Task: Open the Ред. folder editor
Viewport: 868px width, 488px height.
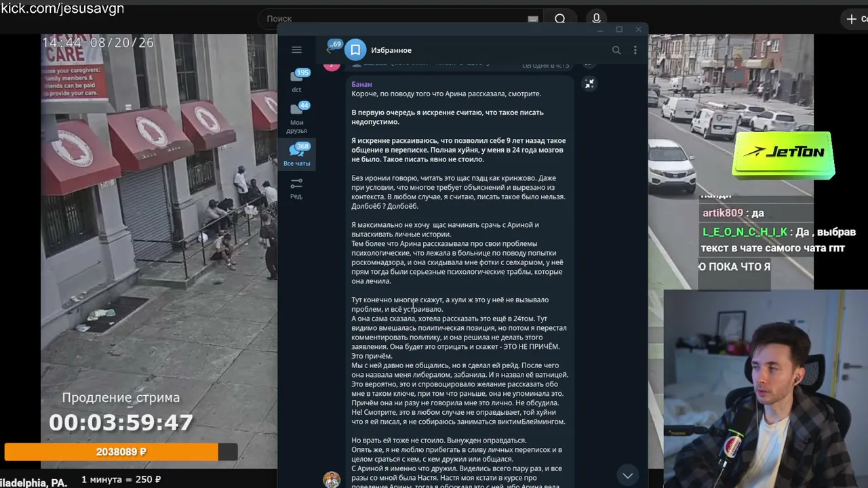Action: [x=296, y=188]
